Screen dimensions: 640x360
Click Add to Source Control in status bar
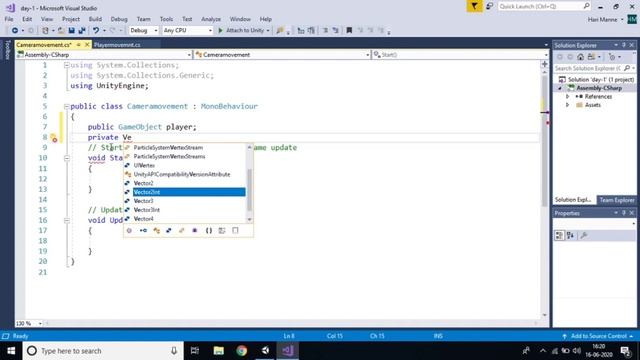pyautogui.click(x=598, y=336)
